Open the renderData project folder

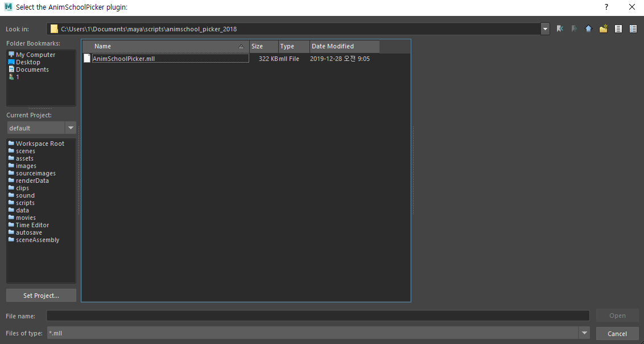coord(32,181)
